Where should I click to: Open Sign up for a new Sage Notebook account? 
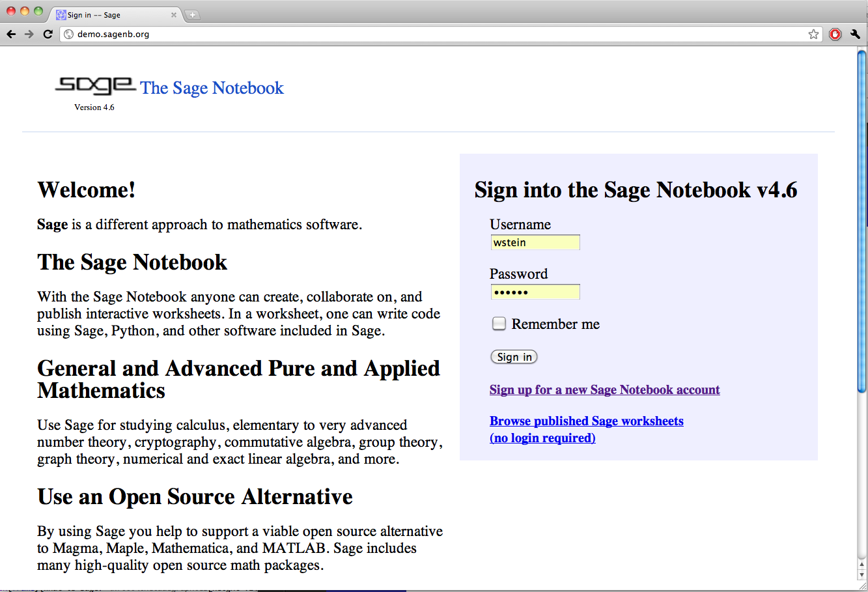[x=605, y=389]
